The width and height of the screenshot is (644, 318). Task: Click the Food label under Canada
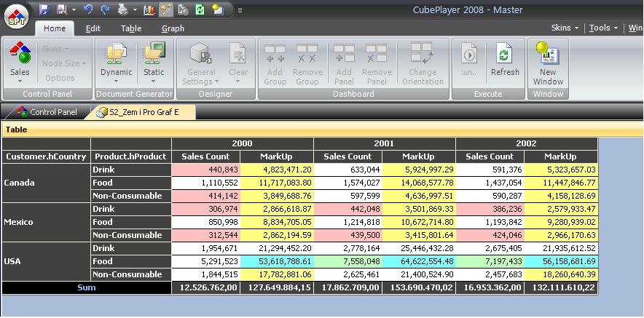pos(130,183)
